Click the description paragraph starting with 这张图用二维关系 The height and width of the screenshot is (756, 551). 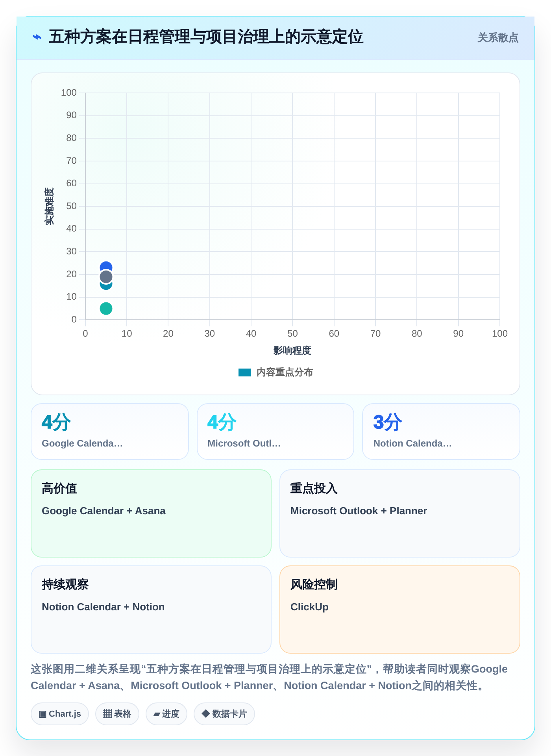269,677
